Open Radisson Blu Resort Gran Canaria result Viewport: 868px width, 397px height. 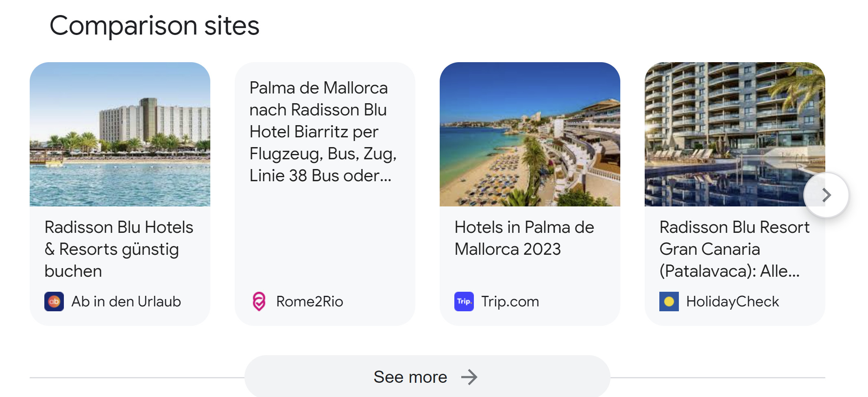click(x=734, y=249)
